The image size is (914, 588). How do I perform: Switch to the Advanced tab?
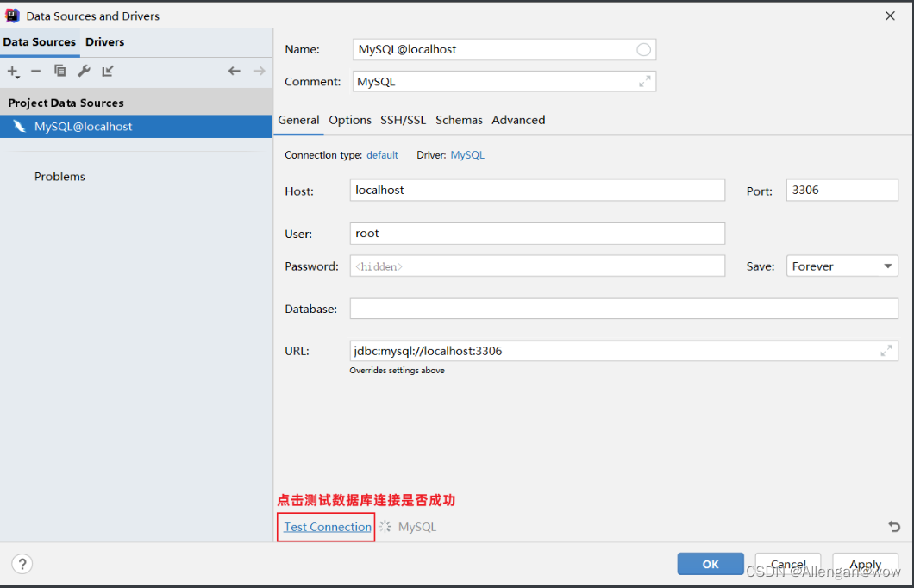519,120
